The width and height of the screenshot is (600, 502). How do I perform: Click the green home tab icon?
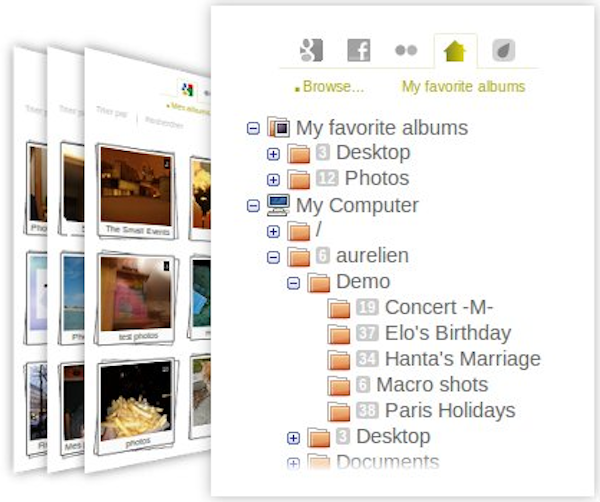(455, 51)
